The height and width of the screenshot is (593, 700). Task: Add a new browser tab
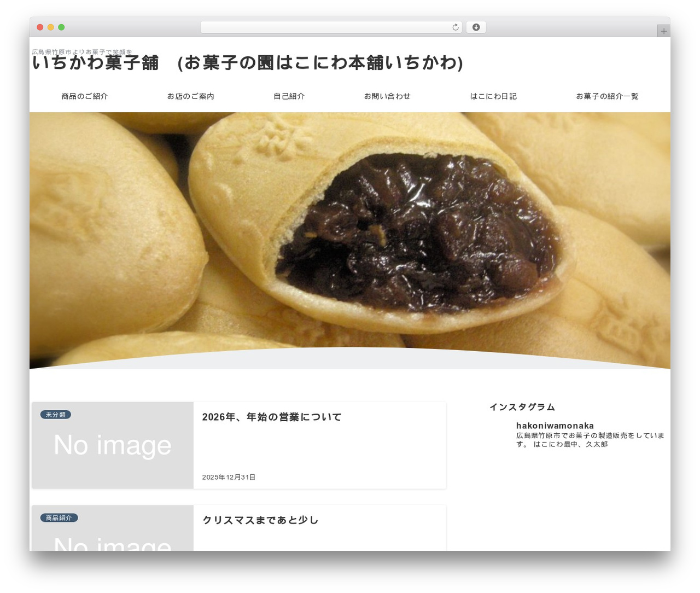663,31
